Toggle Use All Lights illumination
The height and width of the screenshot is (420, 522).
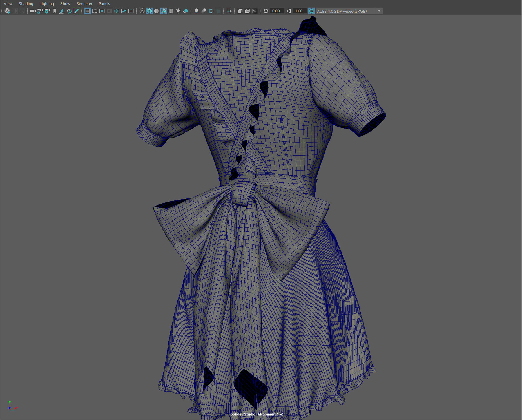[x=178, y=11]
